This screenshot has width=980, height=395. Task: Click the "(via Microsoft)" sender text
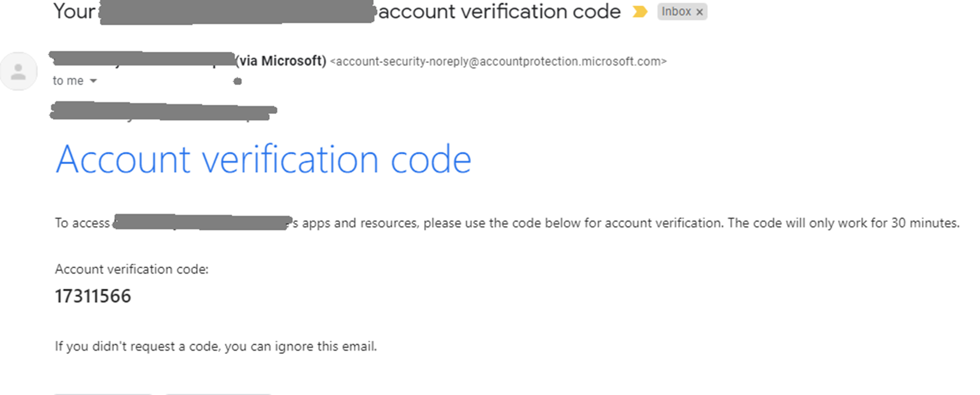(x=281, y=61)
